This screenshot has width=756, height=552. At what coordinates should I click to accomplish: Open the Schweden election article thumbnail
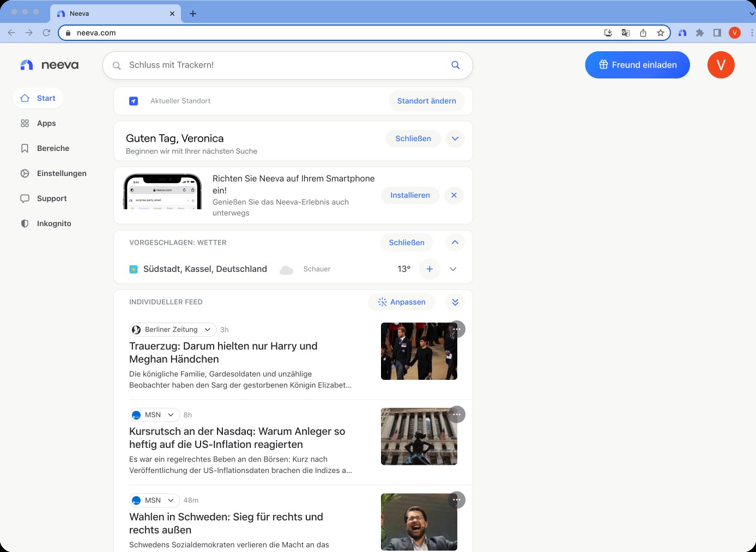click(x=419, y=522)
